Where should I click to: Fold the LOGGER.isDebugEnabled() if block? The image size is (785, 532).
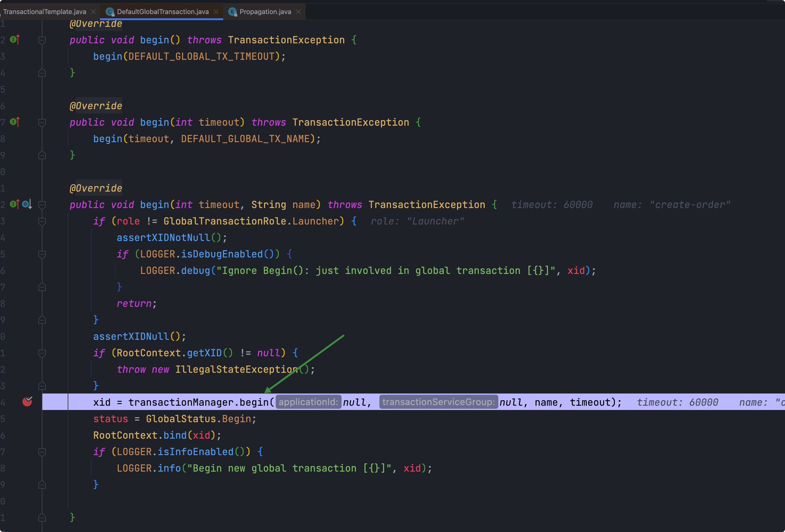pyautogui.click(x=42, y=254)
